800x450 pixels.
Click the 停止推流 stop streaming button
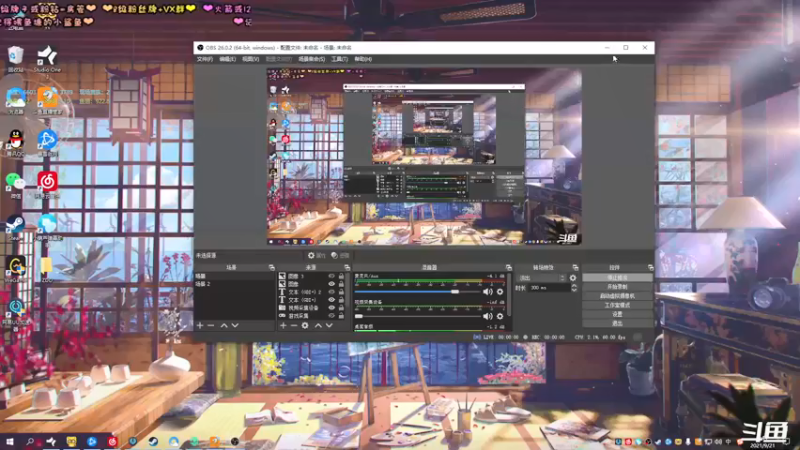point(617,278)
